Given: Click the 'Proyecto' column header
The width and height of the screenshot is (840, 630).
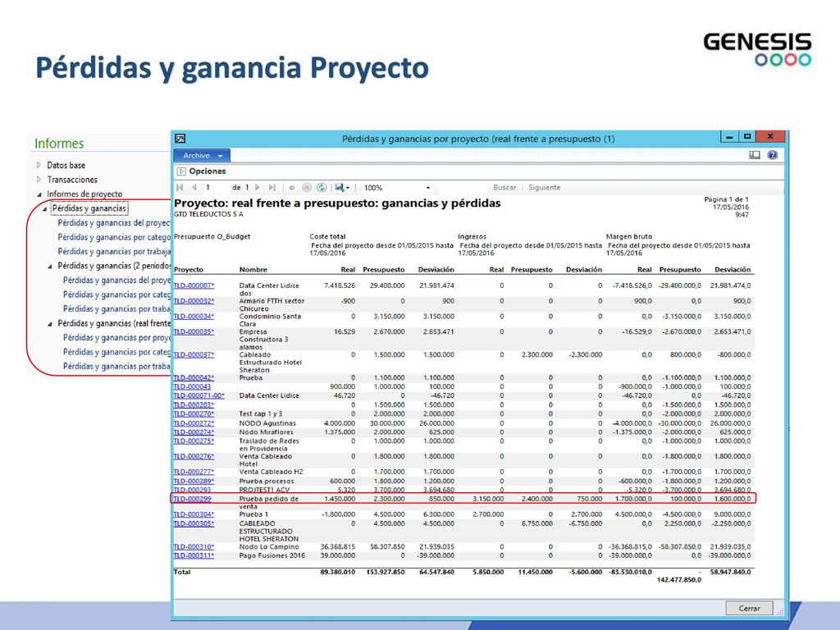Looking at the screenshot, I should pos(189,269).
